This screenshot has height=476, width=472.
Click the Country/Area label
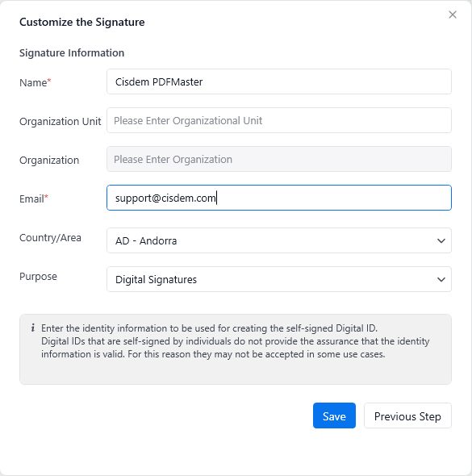[x=50, y=238]
